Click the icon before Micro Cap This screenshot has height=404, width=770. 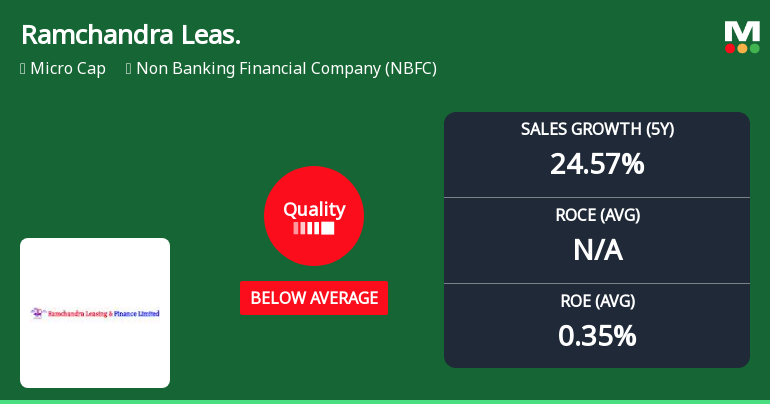point(23,69)
